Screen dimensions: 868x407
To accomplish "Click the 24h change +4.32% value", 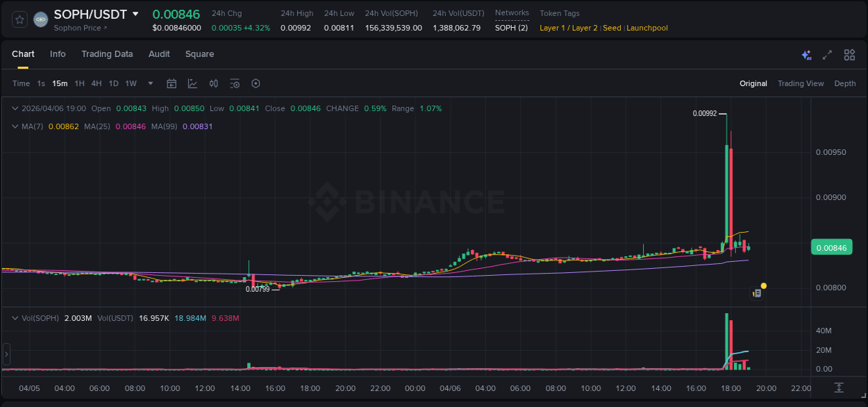I will [257, 28].
